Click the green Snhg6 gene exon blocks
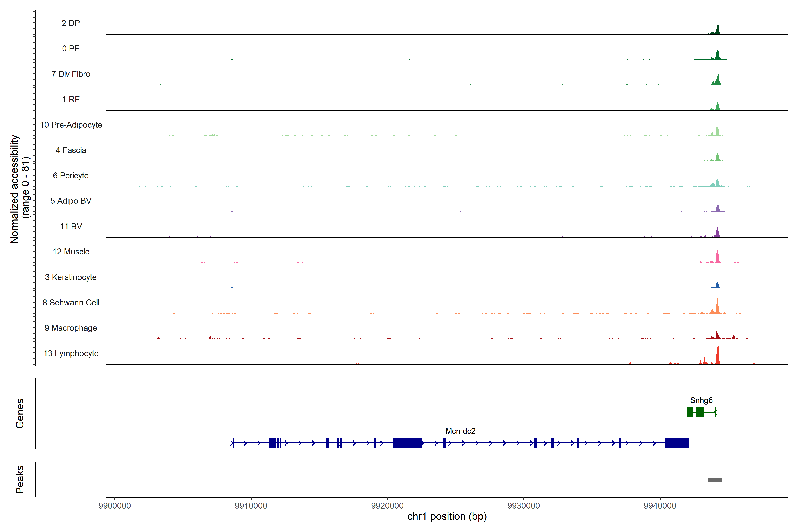The height and width of the screenshot is (532, 798). (700, 412)
